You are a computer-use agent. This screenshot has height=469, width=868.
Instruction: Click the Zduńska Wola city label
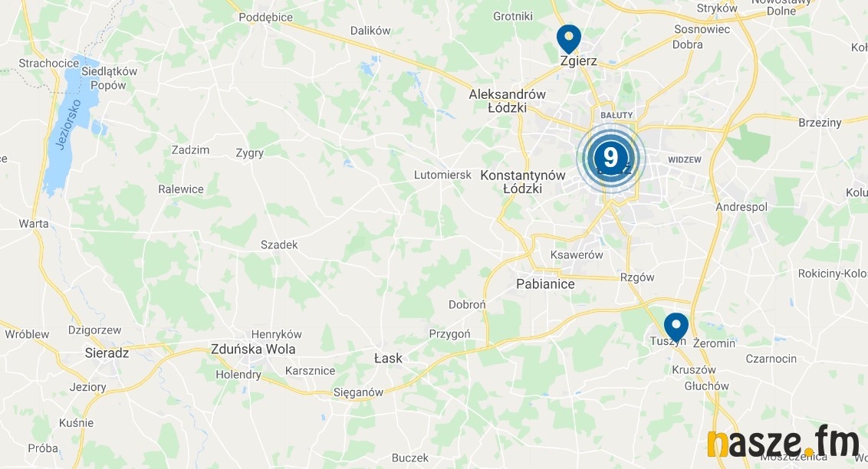click(253, 349)
